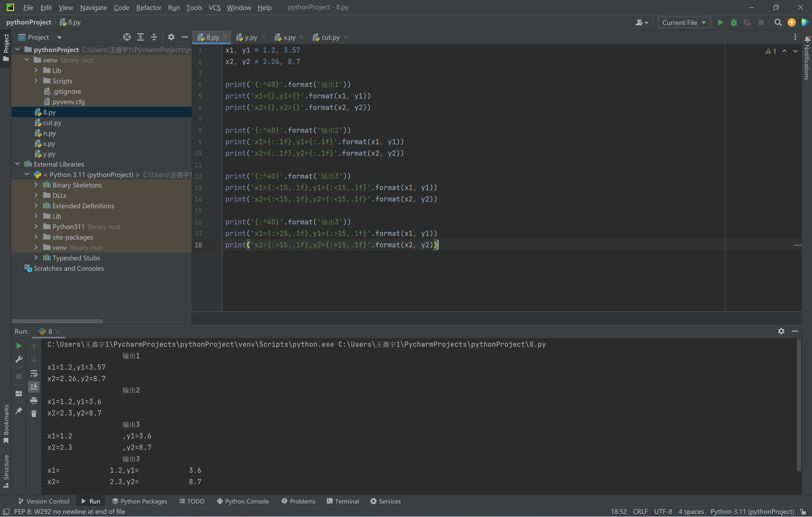The image size is (812, 517).
Task: Expand the Scripts folder under venv
Action: [x=36, y=81]
